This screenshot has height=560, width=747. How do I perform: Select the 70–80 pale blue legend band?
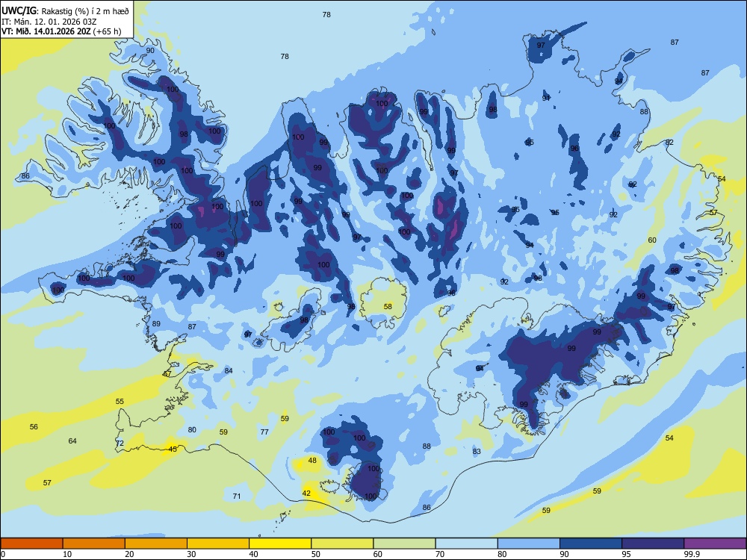tap(466, 544)
